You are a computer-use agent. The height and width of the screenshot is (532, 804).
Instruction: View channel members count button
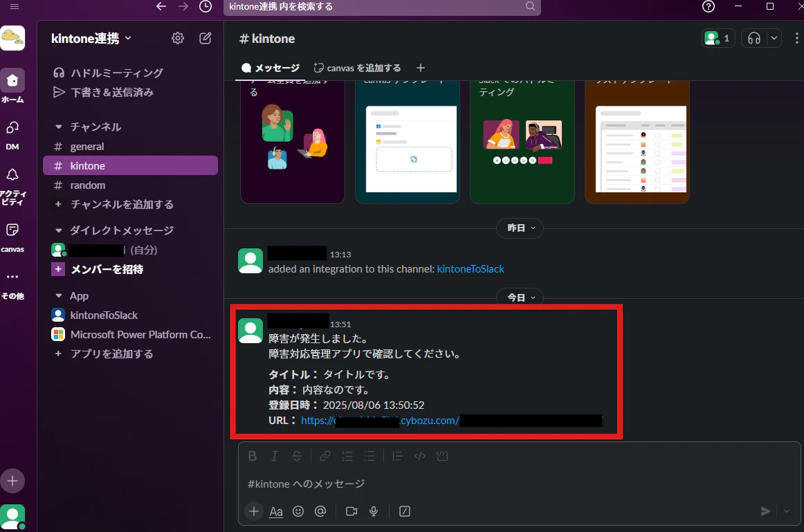[x=718, y=38]
